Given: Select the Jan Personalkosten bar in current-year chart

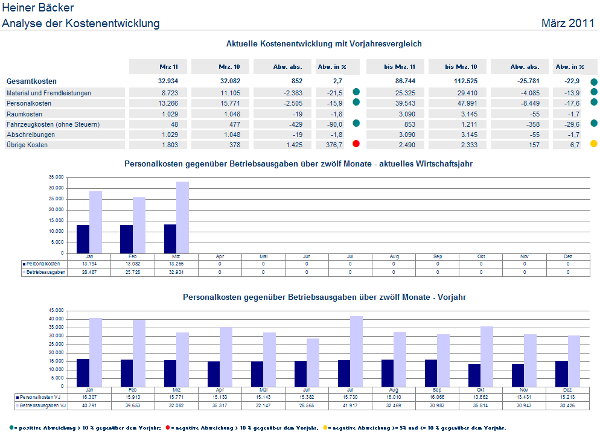Looking at the screenshot, I should [x=83, y=239].
